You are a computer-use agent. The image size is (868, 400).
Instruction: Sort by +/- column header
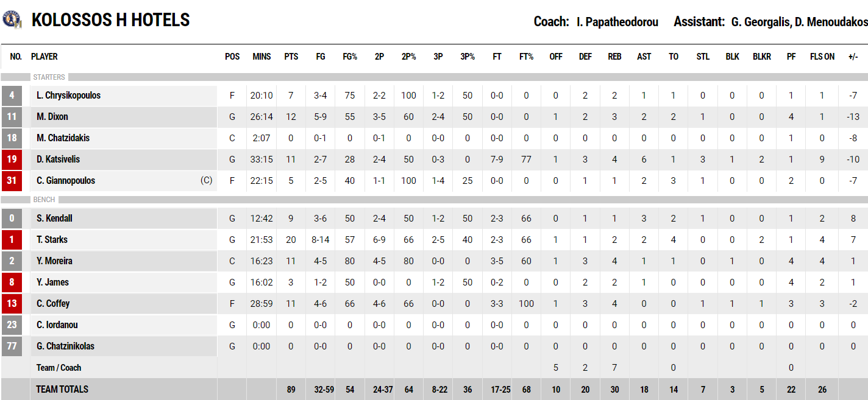853,57
